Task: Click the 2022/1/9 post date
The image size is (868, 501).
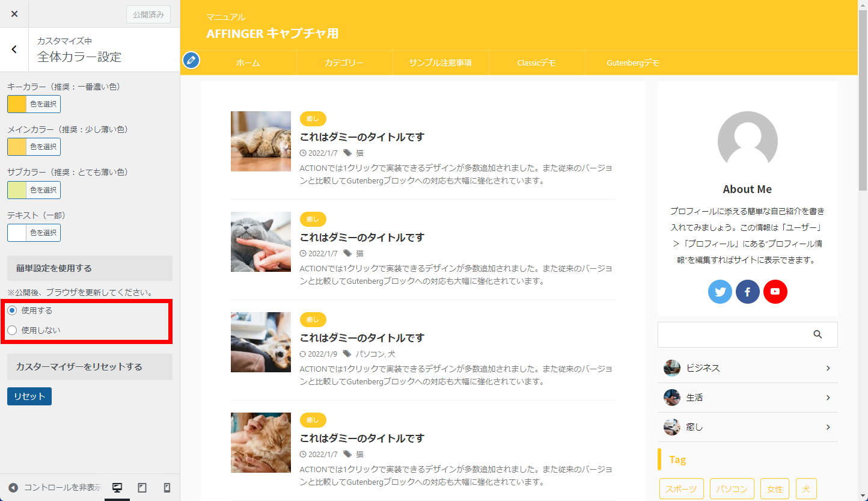Action: tap(323, 354)
